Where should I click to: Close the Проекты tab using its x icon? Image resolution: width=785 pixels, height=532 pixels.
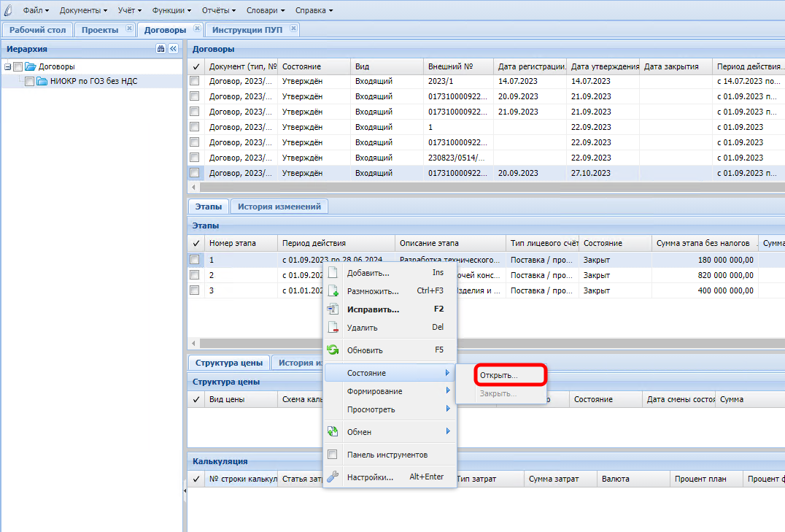(129, 29)
